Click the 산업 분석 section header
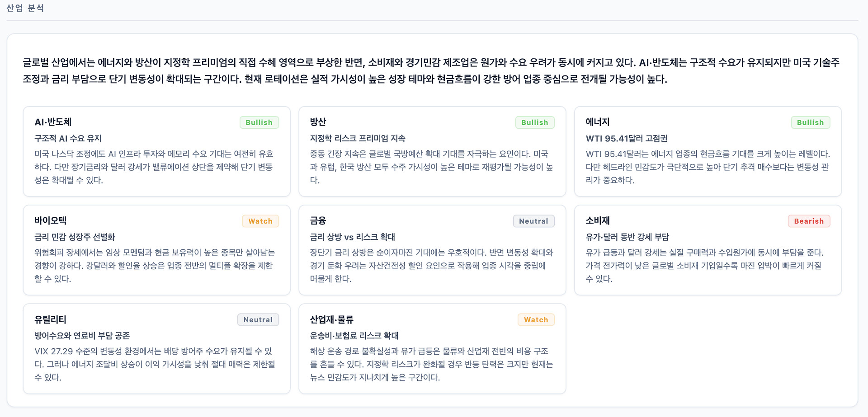This screenshot has width=868, height=417. (25, 8)
